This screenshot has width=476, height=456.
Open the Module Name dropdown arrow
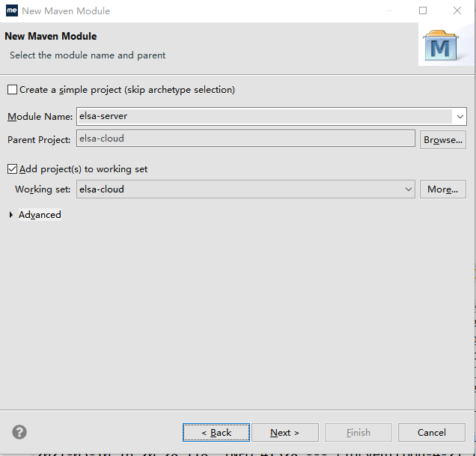(x=460, y=116)
